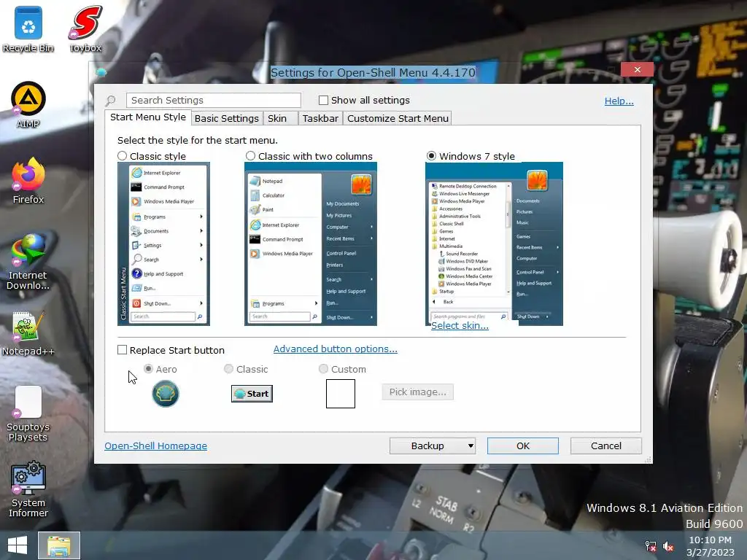The height and width of the screenshot is (560, 747).
Task: Open File Explorer on the taskbar
Action: tap(59, 545)
